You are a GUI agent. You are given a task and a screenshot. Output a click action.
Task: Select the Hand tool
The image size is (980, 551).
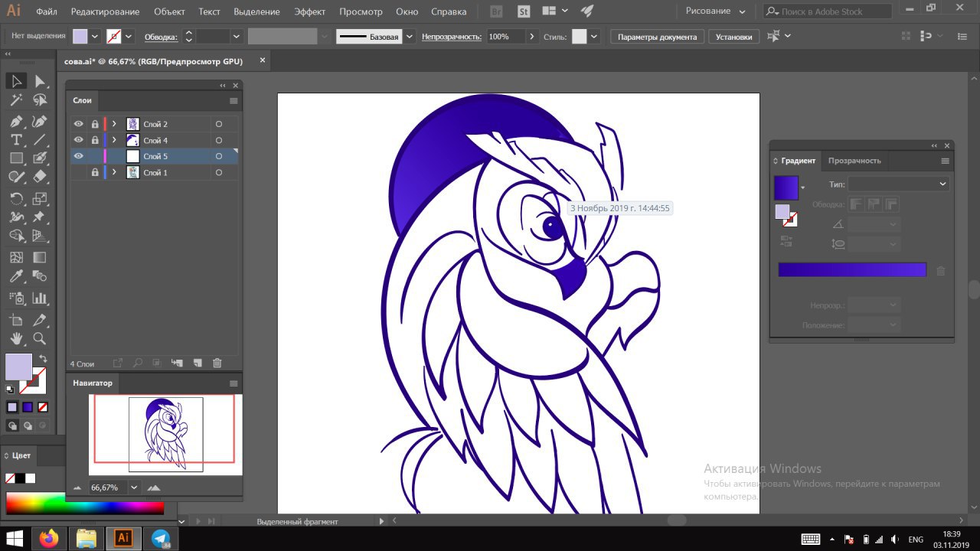tap(16, 338)
